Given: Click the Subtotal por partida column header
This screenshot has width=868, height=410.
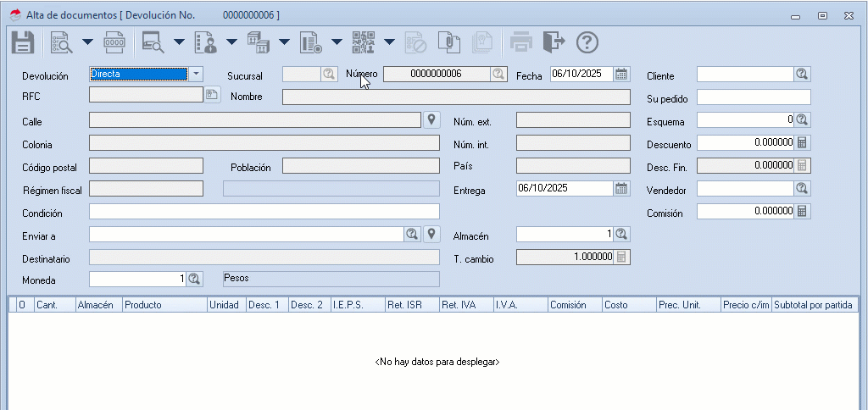Looking at the screenshot, I should (x=815, y=304).
